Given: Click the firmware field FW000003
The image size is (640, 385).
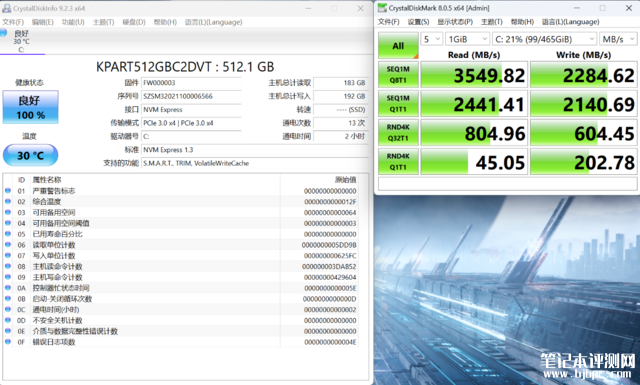Looking at the screenshot, I should pos(191,83).
